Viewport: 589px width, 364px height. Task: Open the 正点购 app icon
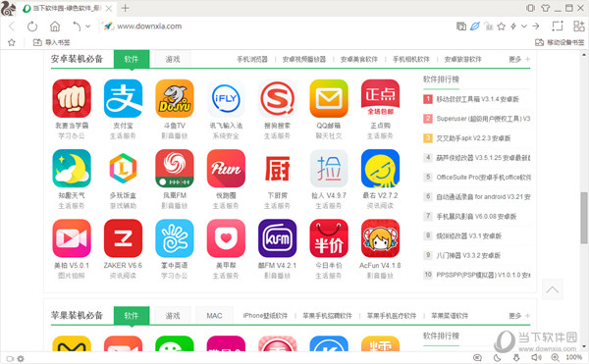pyautogui.click(x=380, y=98)
